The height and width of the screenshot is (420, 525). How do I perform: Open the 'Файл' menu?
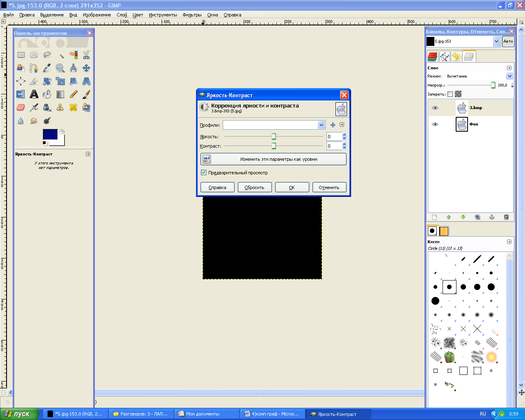pyautogui.click(x=8, y=15)
